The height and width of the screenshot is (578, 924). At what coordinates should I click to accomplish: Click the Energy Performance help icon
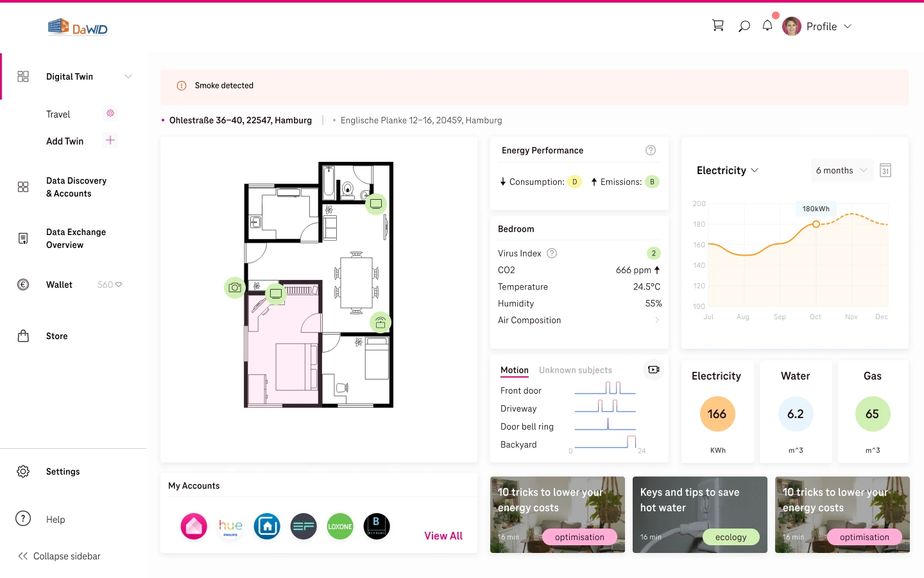[x=651, y=150]
